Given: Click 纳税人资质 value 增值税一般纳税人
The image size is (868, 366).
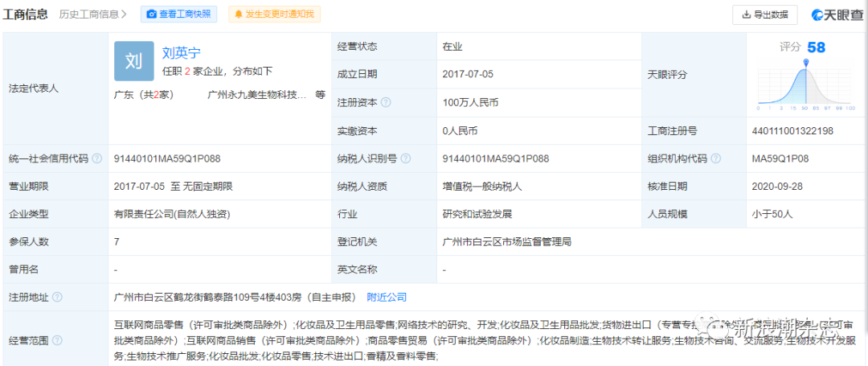Looking at the screenshot, I should pyautogui.click(x=482, y=187).
